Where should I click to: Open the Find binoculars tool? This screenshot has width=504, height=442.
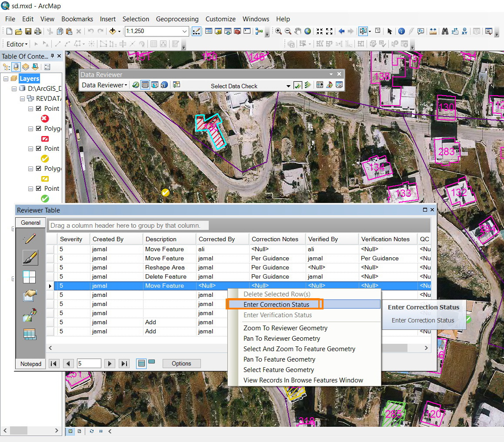click(x=445, y=31)
